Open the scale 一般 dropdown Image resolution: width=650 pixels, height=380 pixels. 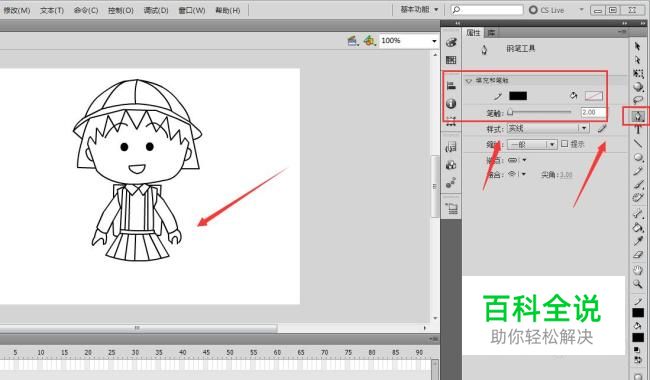coord(532,145)
